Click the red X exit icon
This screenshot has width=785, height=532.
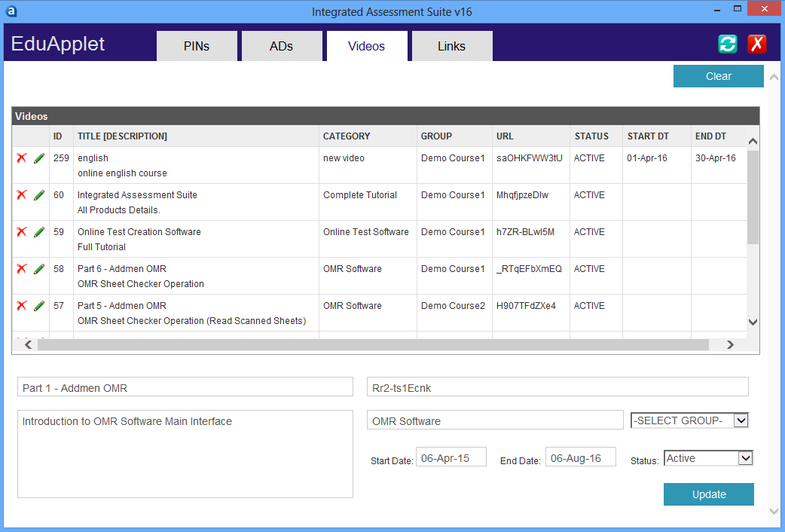[x=756, y=44]
